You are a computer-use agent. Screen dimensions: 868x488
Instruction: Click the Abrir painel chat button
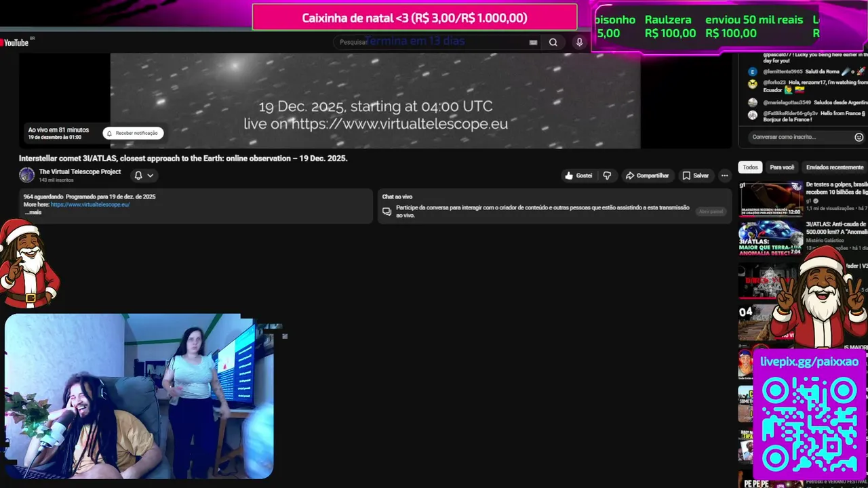pyautogui.click(x=711, y=211)
